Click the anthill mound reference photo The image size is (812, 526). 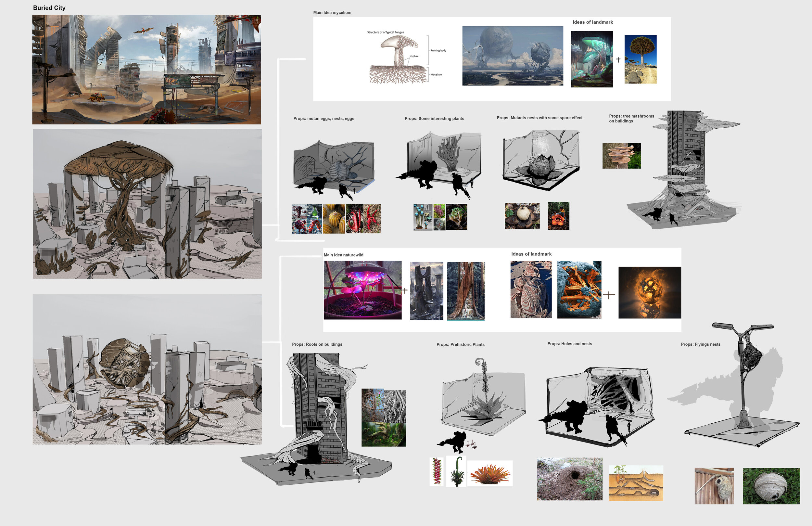[569, 479]
